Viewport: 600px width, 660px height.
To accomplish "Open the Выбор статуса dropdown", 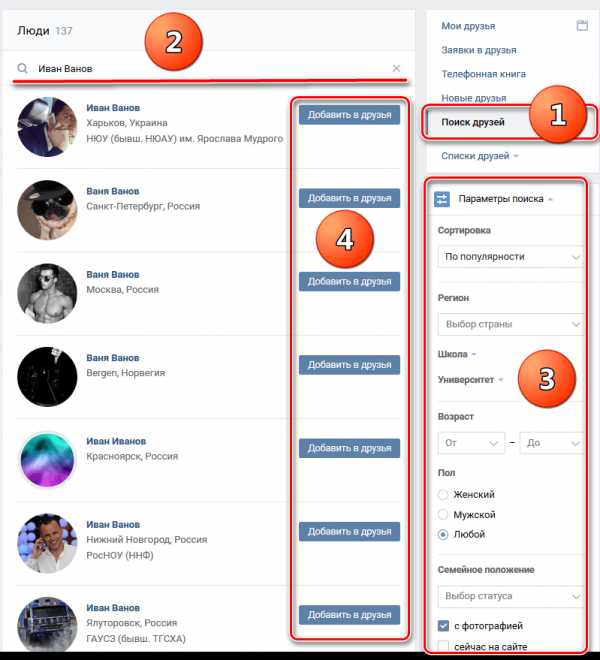I will click(511, 596).
